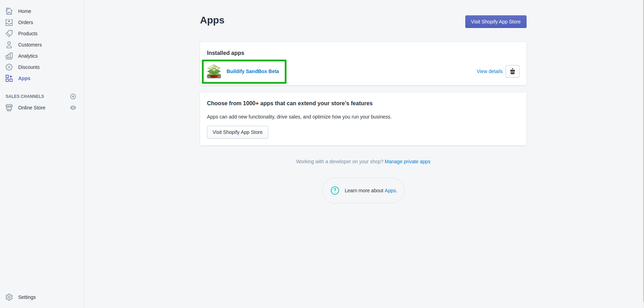Screen dimensions: 644x308
Task: Go to Orders in the sidebar
Action: tap(26, 22)
